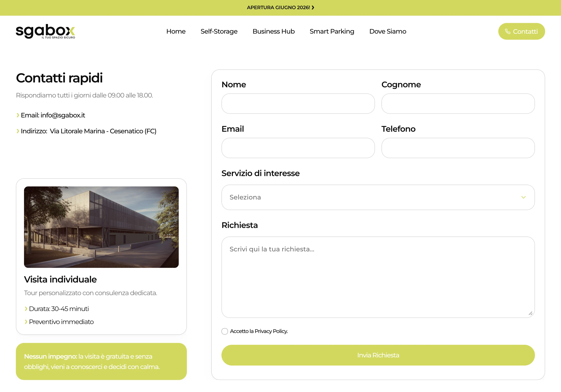Screen dimensions: 561x392
Task: Click the sgabox logo
Action: [x=45, y=31]
